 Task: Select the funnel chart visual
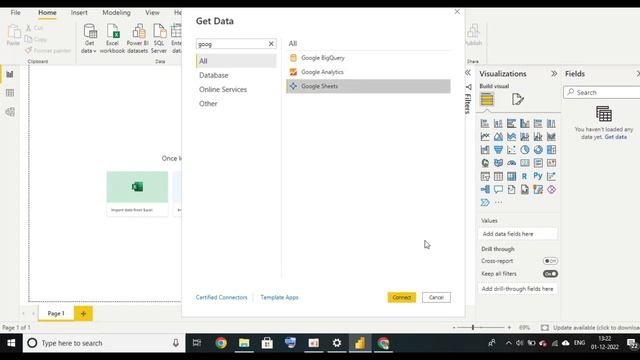(498, 150)
